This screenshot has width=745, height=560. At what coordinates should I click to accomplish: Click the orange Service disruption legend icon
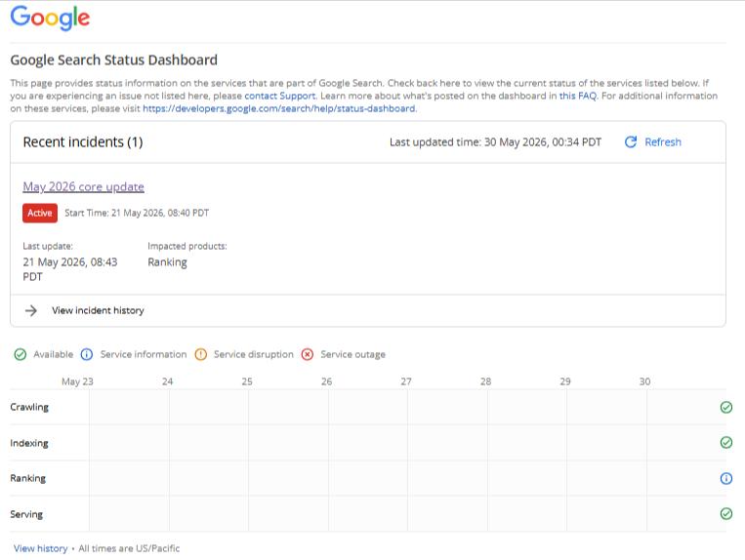(x=200, y=354)
